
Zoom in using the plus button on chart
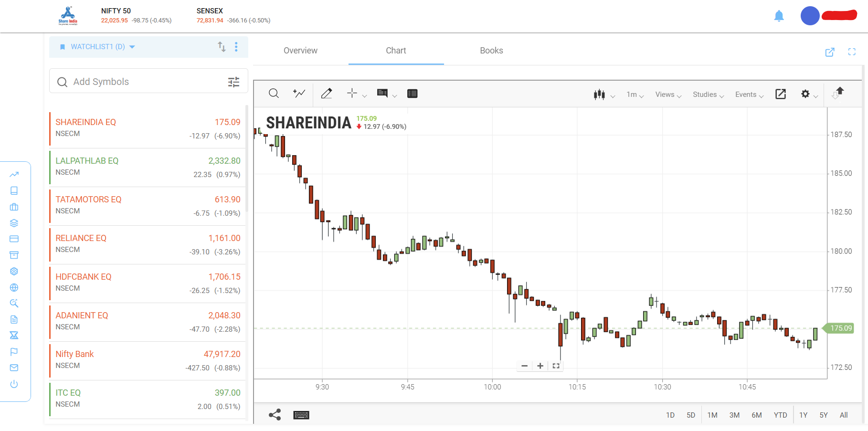coord(540,366)
